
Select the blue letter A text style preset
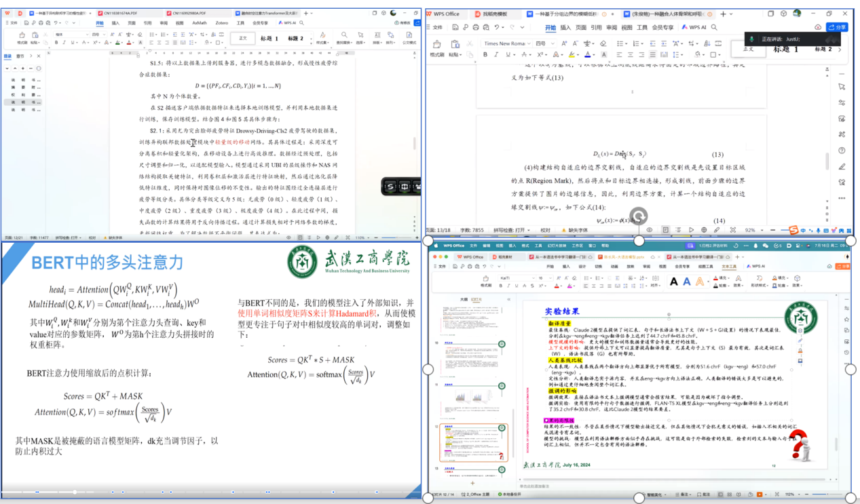pos(687,282)
